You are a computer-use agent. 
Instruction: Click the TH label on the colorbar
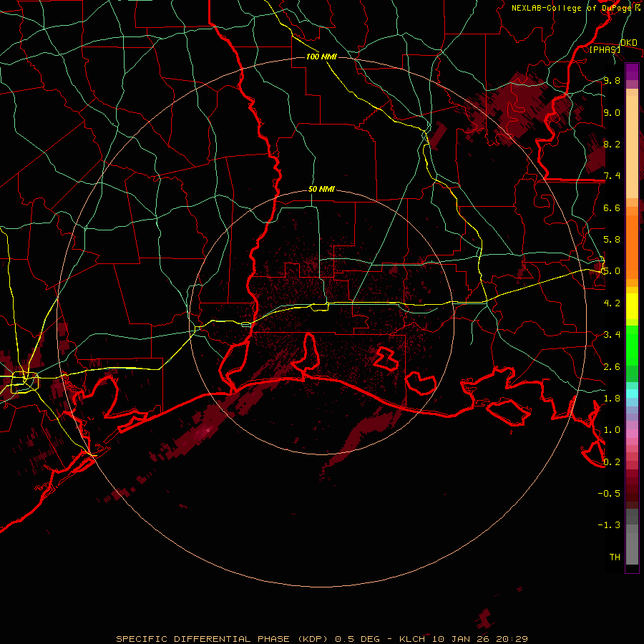(615, 557)
